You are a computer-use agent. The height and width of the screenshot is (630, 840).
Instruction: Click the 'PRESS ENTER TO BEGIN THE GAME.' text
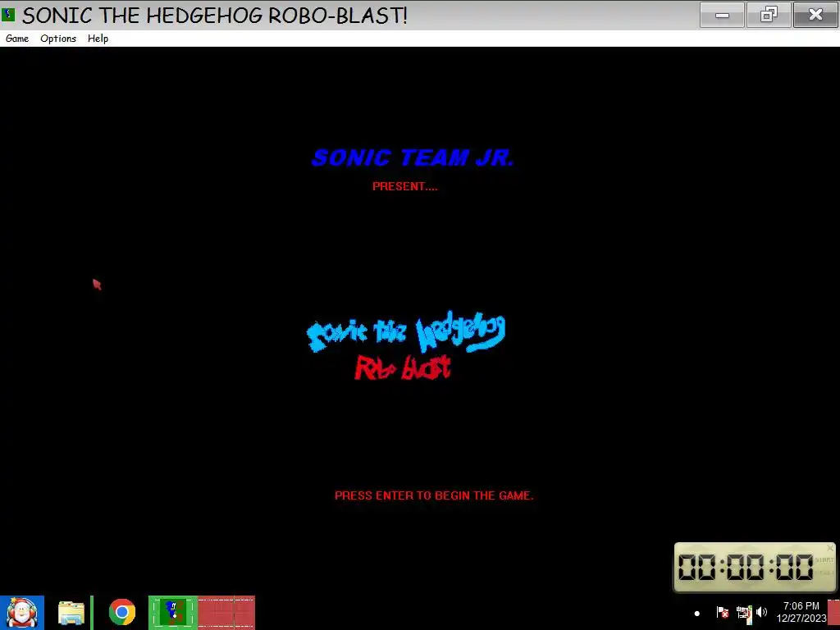(434, 495)
